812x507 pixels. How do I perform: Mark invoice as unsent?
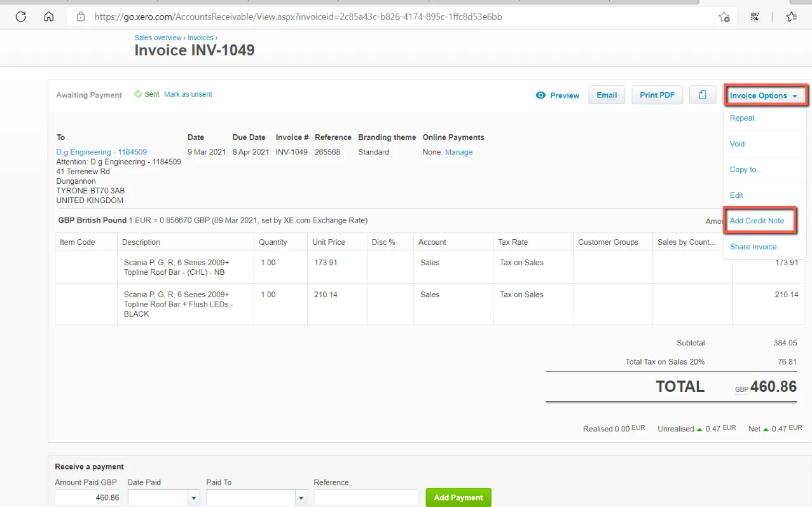(x=188, y=94)
